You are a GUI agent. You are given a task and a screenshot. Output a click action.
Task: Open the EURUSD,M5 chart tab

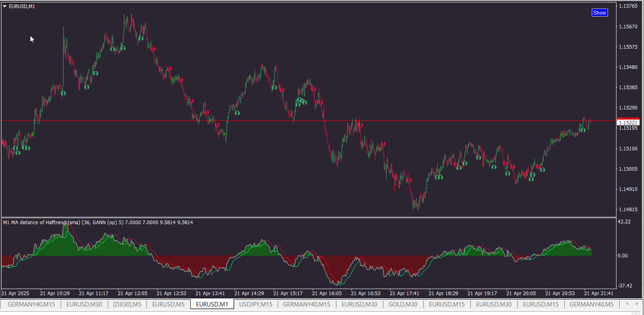168,304
